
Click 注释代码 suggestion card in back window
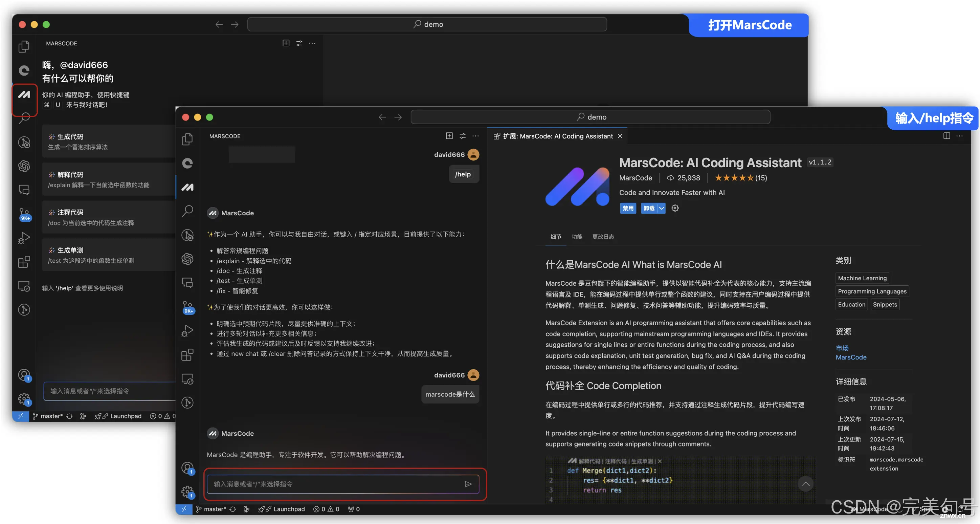[109, 217]
